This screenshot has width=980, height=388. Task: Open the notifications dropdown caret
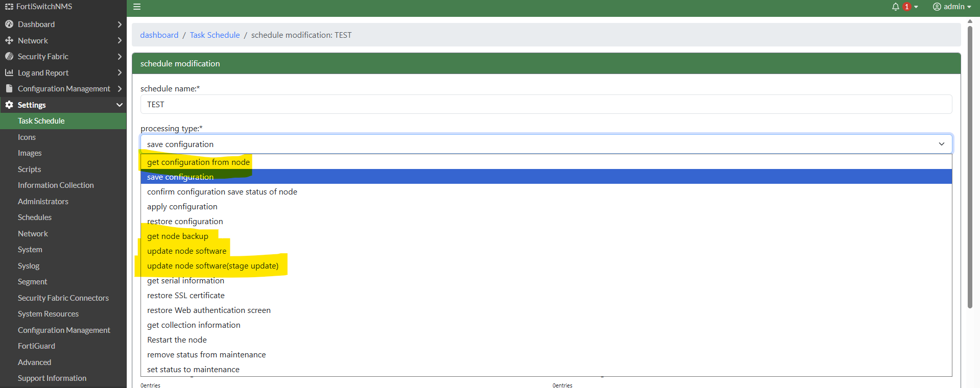point(916,7)
